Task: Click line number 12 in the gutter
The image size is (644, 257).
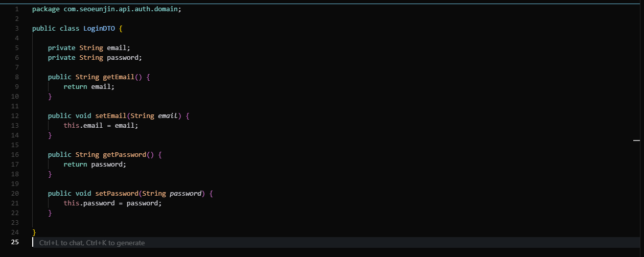Action: pos(15,116)
